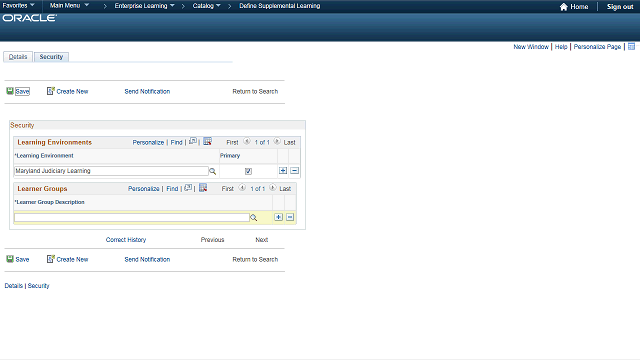Click the top Create New page icon
This screenshot has height=360, width=640.
tap(51, 91)
